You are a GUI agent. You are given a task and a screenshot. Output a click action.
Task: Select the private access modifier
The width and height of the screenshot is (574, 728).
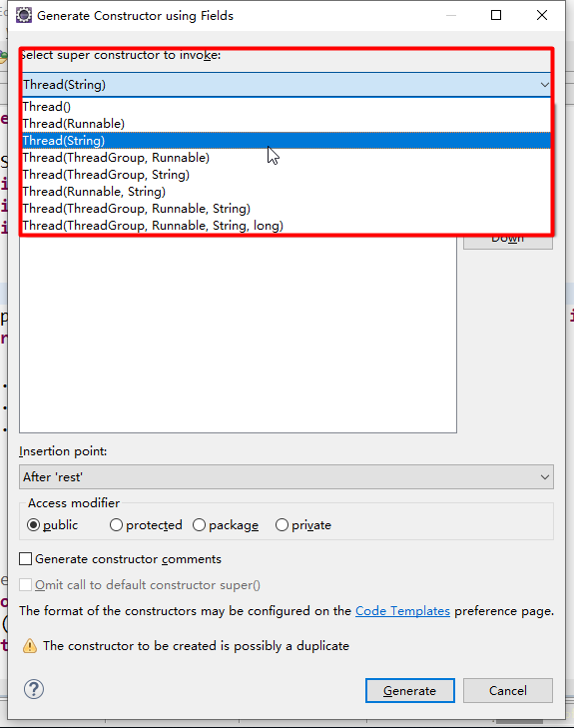point(282,525)
